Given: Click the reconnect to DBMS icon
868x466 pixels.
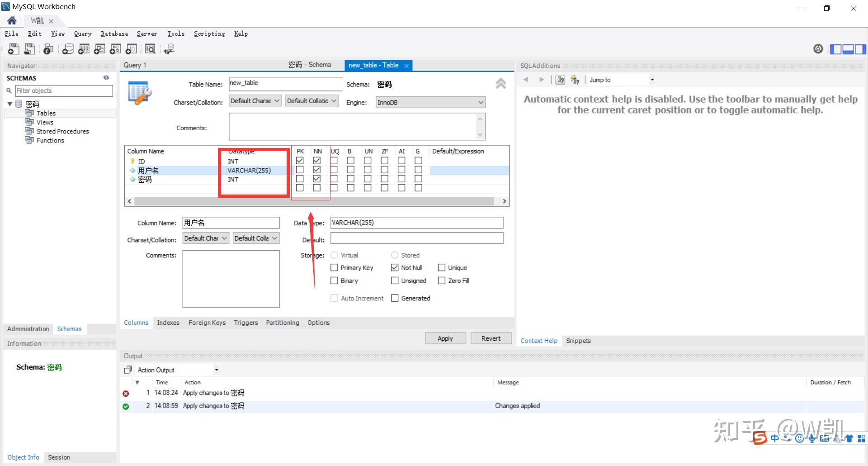Looking at the screenshot, I should pos(169,49).
